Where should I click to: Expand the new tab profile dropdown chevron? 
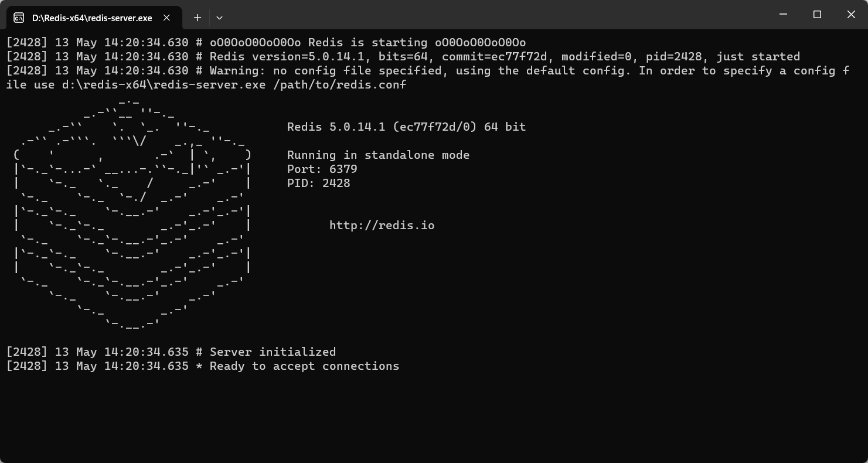click(219, 18)
